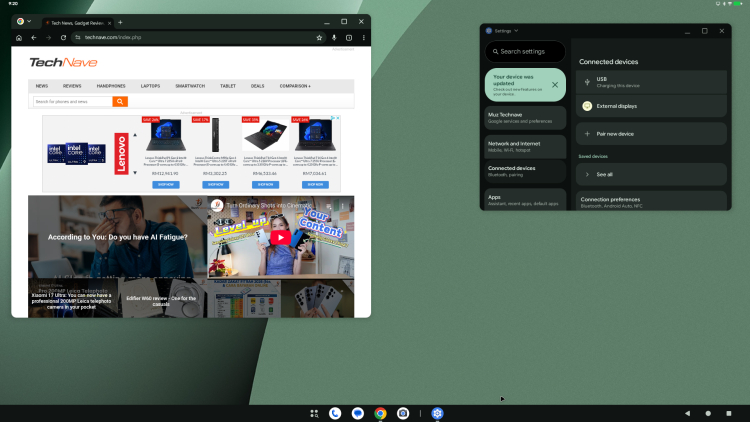Open External displays setting
This screenshot has height=422, width=750.
[x=651, y=106]
